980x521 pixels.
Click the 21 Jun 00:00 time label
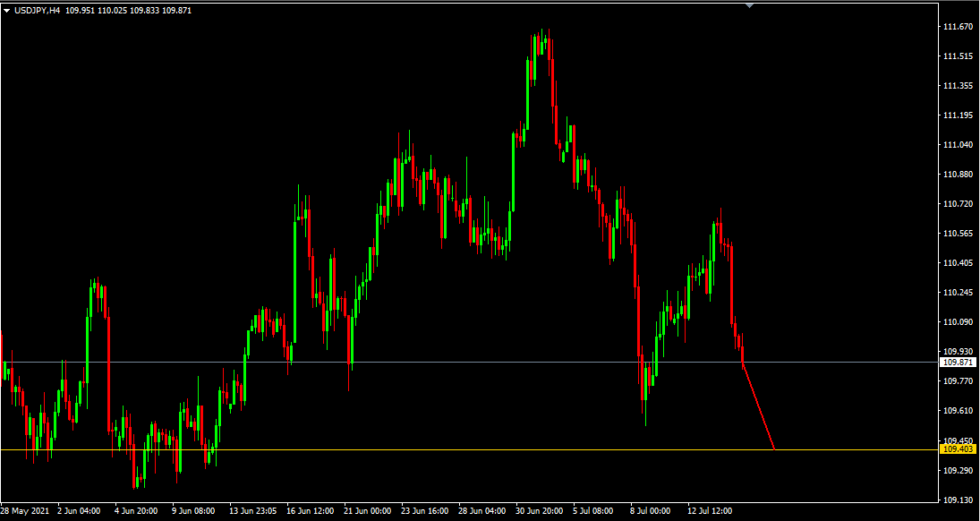[x=368, y=511]
